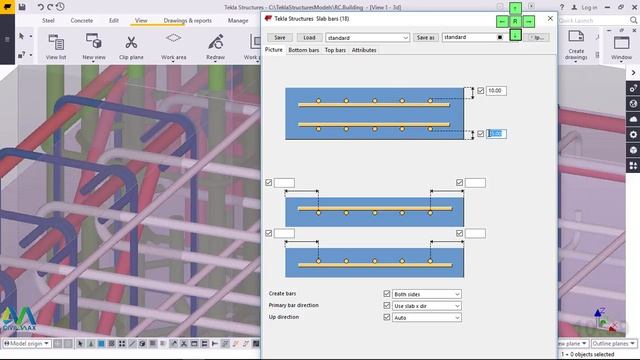Open the gear icon in right side pane
The height and width of the screenshot is (360, 640).
click(x=633, y=134)
